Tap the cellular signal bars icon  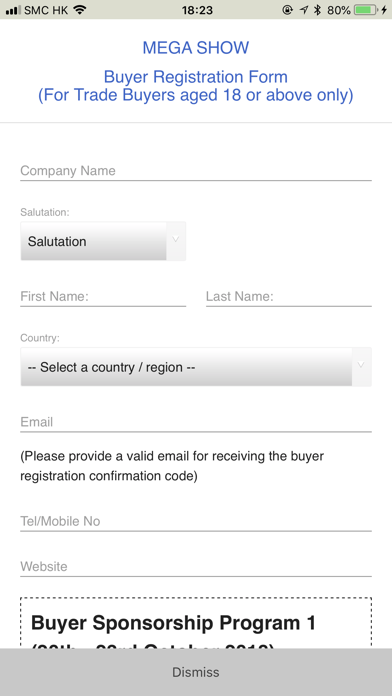[13, 10]
